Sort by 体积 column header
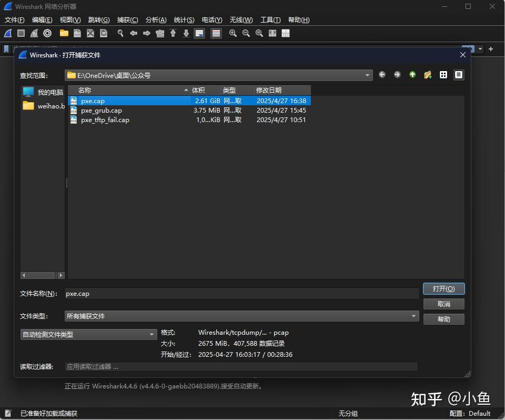 pyautogui.click(x=206, y=90)
